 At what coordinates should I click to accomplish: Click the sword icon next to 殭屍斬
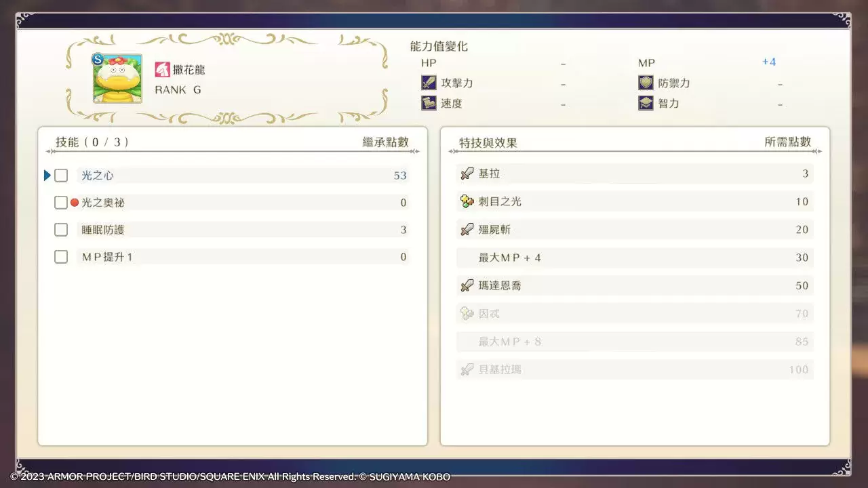[x=467, y=230]
